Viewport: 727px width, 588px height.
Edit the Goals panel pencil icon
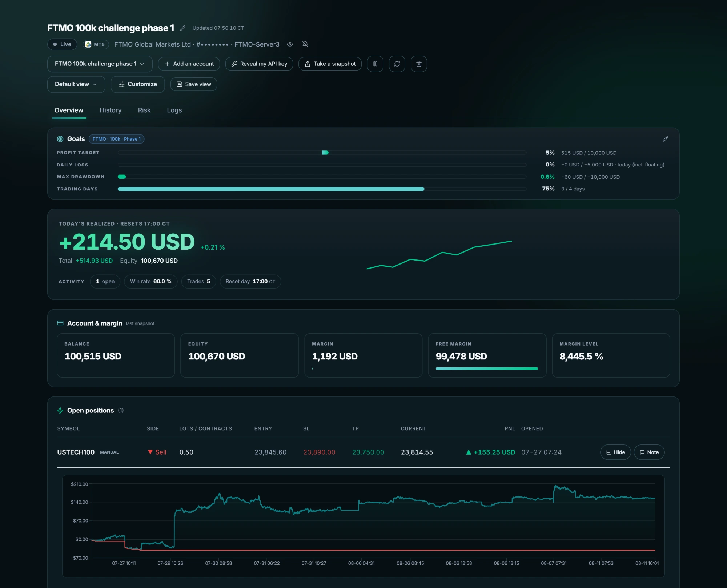(665, 139)
